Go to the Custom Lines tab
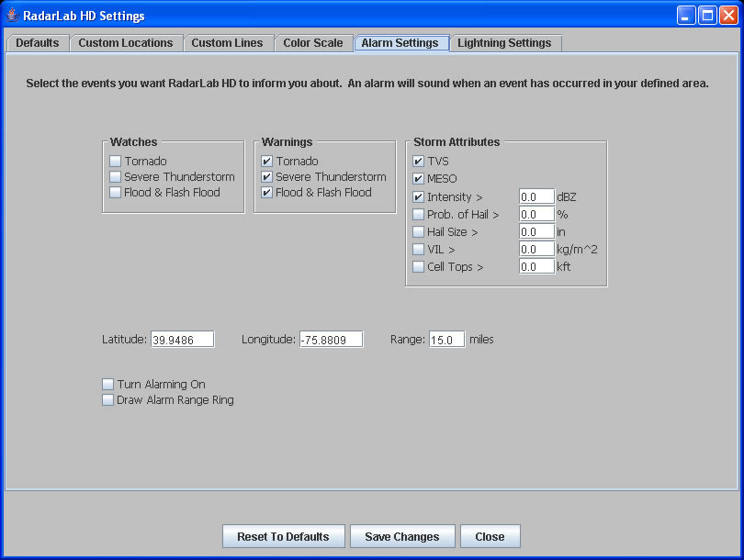 (x=227, y=42)
